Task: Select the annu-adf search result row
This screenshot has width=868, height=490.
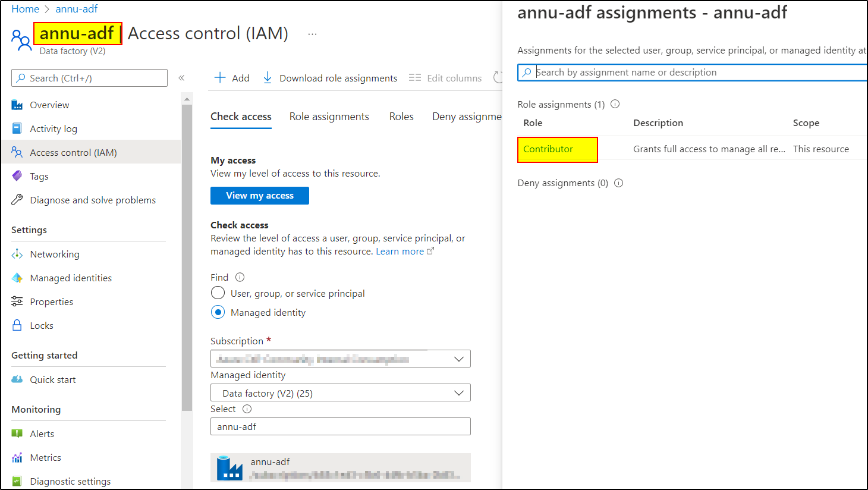Action: [x=341, y=467]
